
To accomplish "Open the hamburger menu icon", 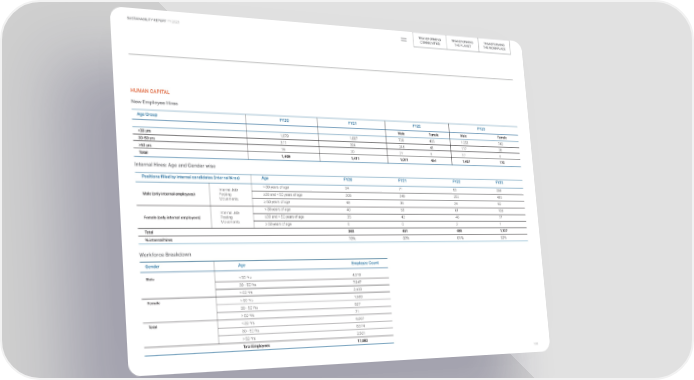I will 404,39.
